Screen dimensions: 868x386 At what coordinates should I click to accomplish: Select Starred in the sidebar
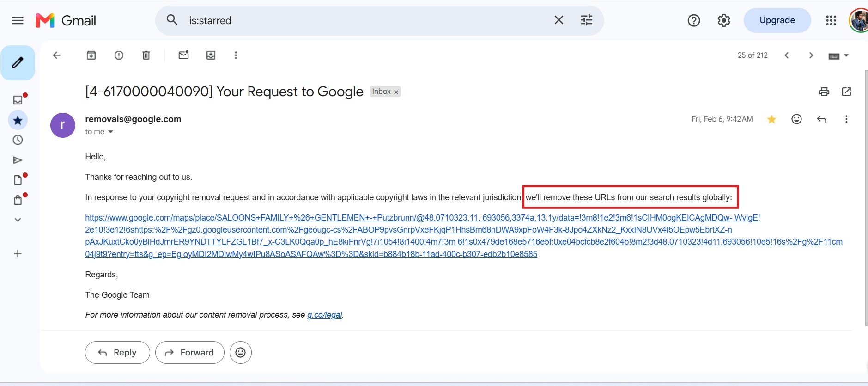[x=18, y=120]
